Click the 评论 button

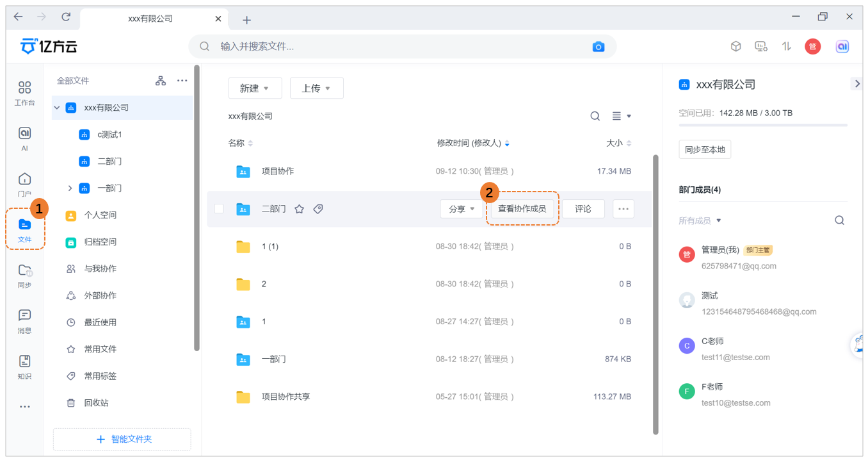583,209
